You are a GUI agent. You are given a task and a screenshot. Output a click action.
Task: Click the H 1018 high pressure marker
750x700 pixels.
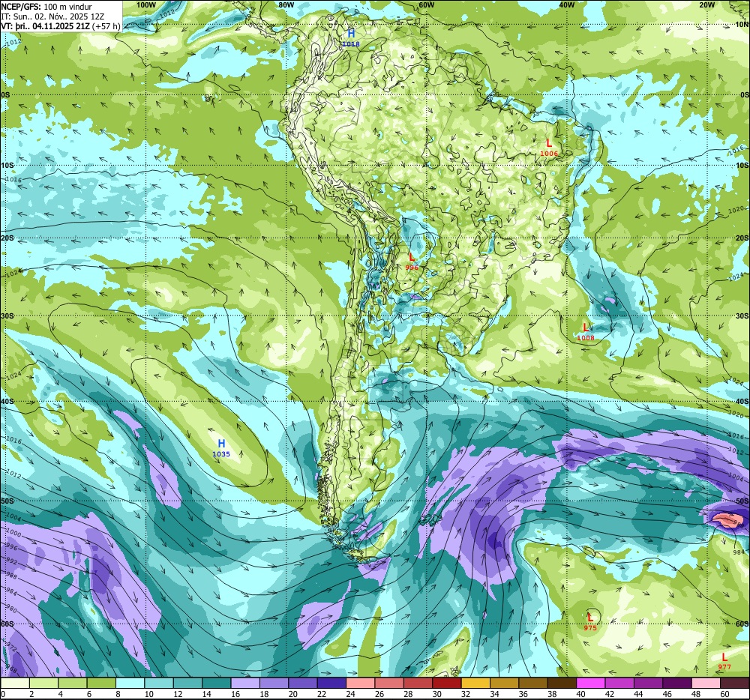click(350, 37)
